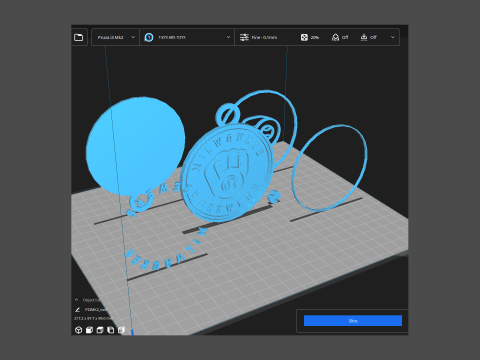Open the material and nozzle configuration dropdown

pos(187,37)
